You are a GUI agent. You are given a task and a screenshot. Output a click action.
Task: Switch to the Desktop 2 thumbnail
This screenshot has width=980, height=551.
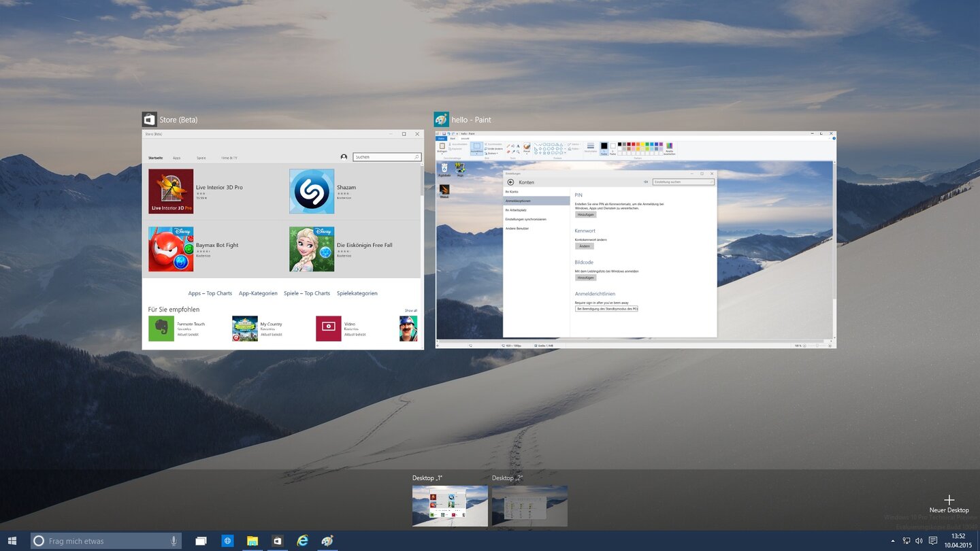[x=529, y=505]
